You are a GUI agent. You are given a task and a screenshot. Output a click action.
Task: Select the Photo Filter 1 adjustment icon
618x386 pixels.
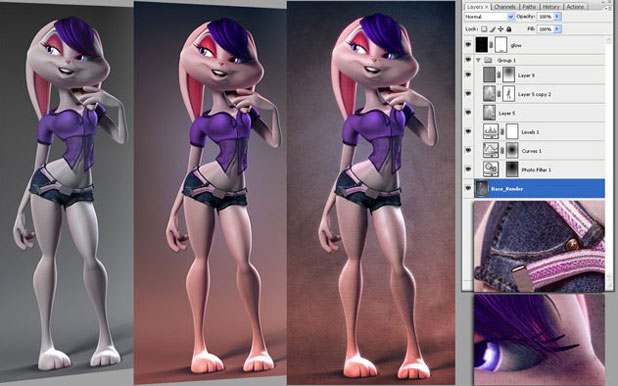pos(491,170)
